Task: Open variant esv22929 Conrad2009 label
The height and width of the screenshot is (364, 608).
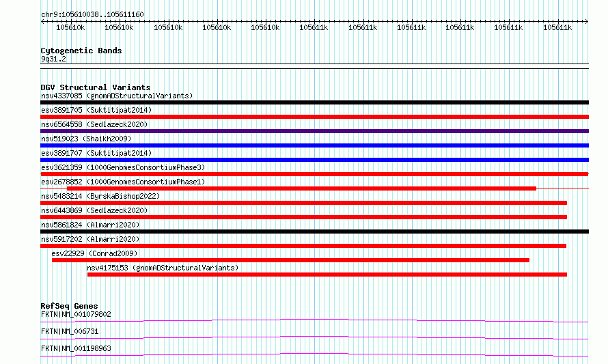Action: [x=94, y=253]
